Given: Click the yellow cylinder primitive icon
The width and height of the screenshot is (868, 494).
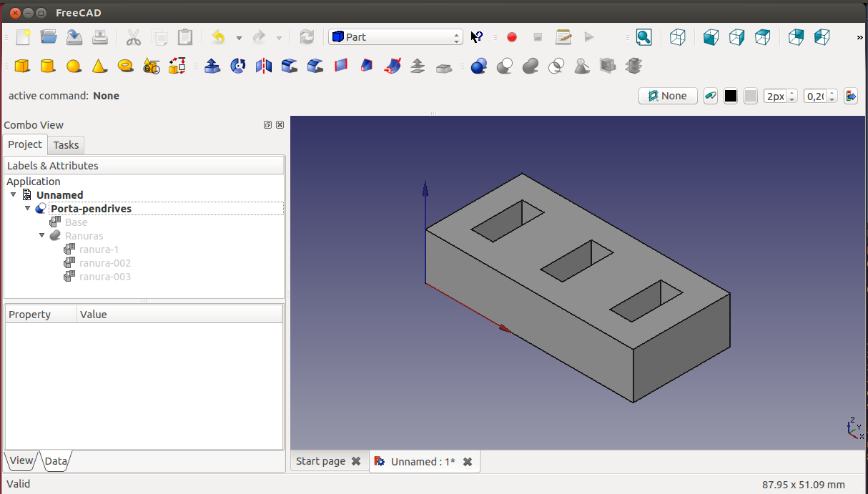Looking at the screenshot, I should (x=48, y=66).
